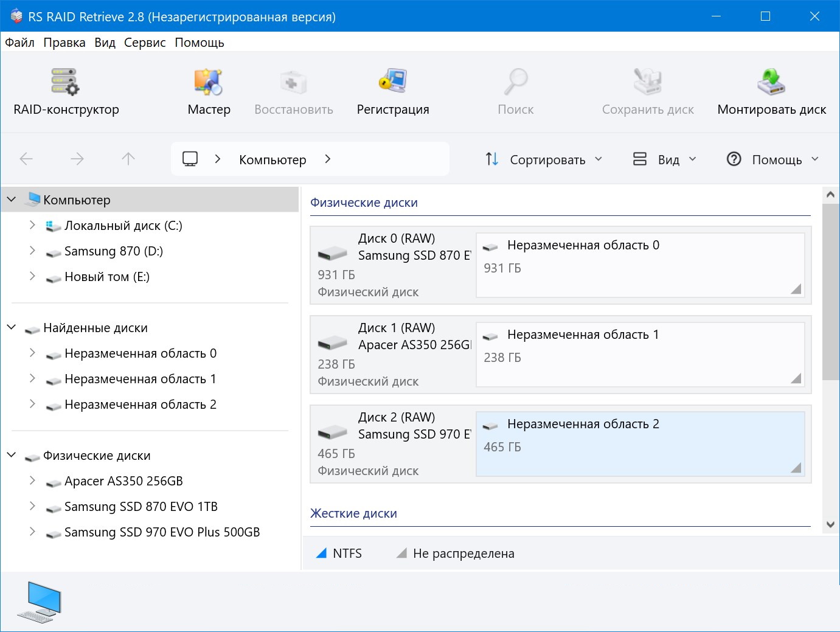Open the Файл menu

[19, 43]
